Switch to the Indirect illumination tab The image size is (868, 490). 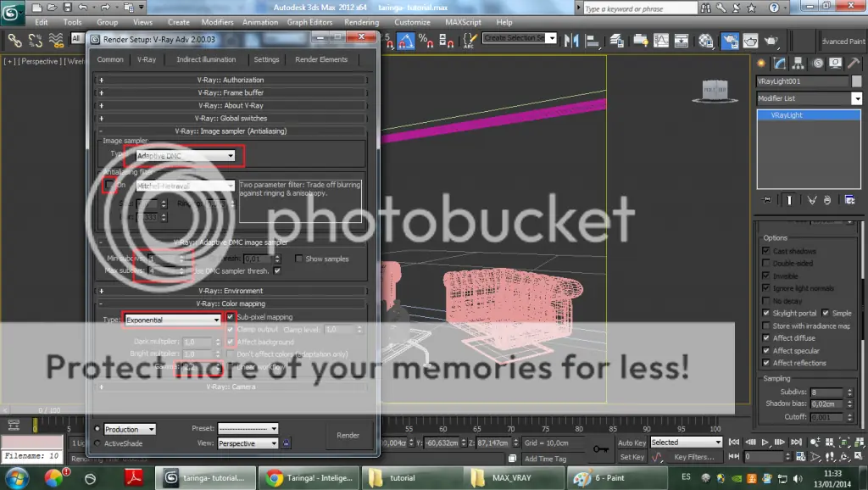[205, 59]
